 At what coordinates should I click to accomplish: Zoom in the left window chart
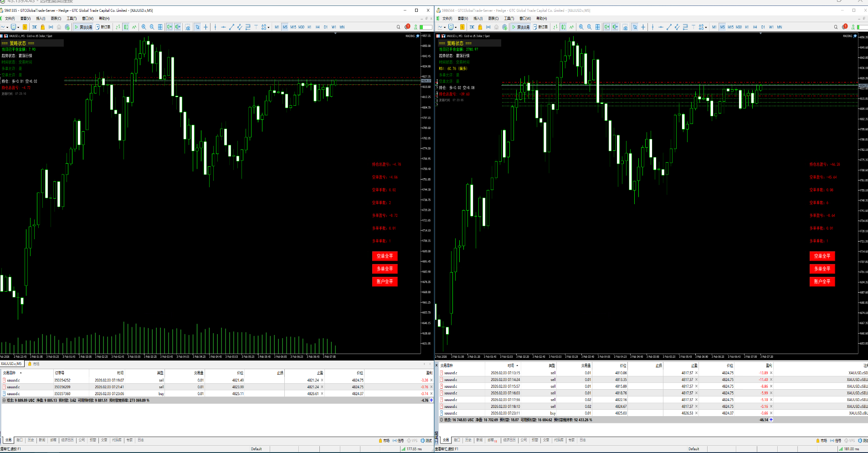[x=144, y=27]
